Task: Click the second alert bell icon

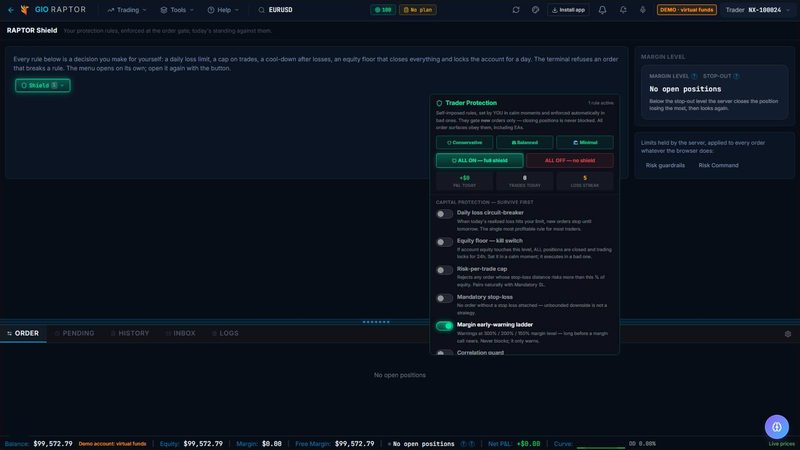Action: 623,10
